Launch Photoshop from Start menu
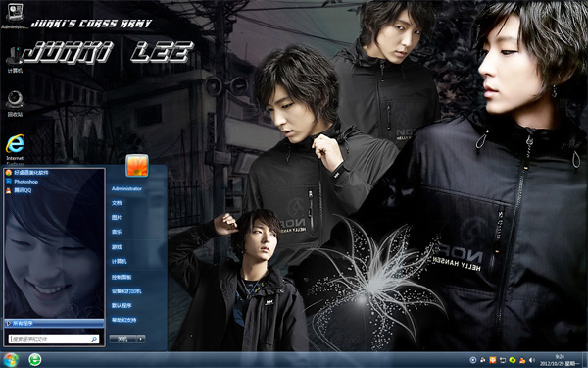Screen dimensions: 588x368 point(23,182)
